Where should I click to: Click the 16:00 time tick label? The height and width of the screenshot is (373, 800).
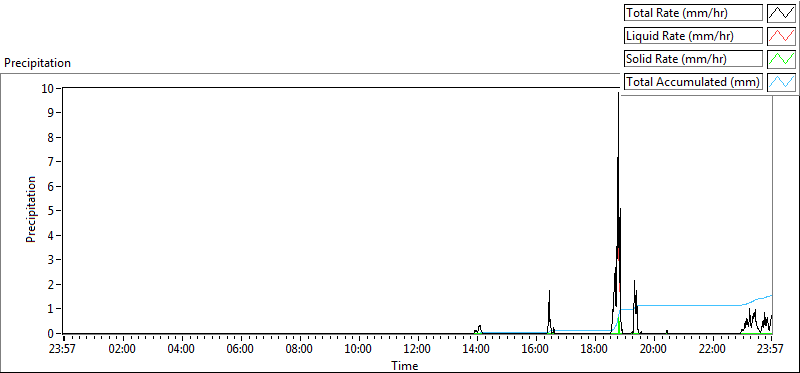535,350
